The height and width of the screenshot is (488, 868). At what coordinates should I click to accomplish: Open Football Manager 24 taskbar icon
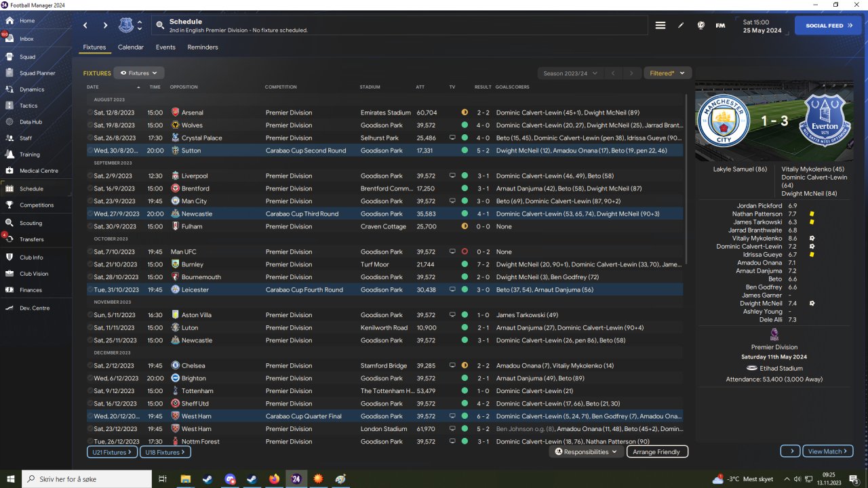pyautogui.click(x=296, y=479)
